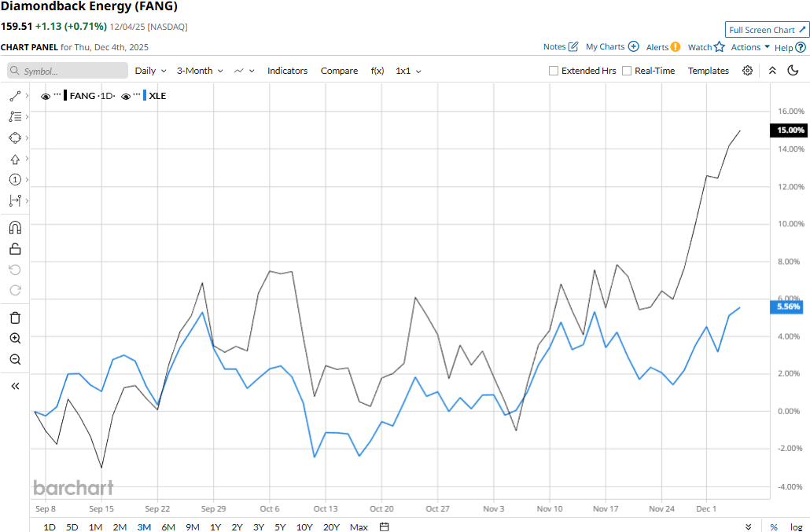Open the Help link

pos(790,47)
